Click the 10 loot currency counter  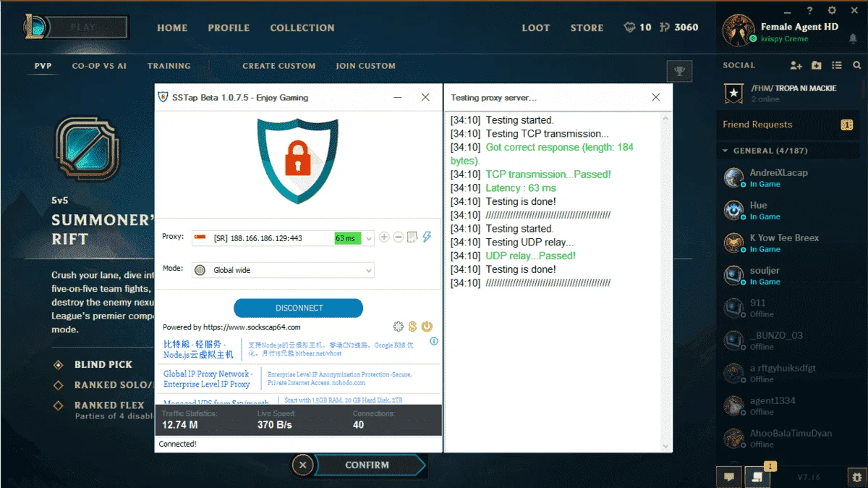click(637, 28)
